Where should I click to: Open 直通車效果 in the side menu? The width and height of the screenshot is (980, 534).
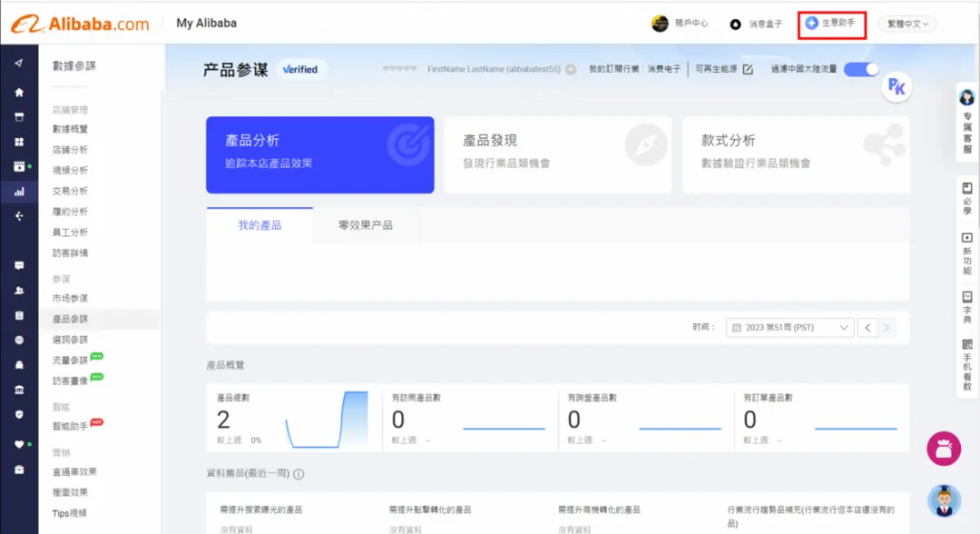pos(74,471)
